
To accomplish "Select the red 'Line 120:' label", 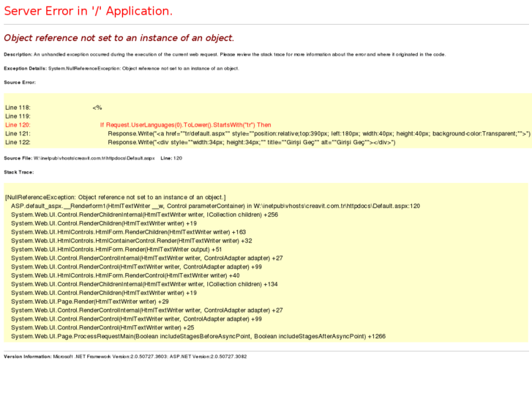I will pos(18,125).
